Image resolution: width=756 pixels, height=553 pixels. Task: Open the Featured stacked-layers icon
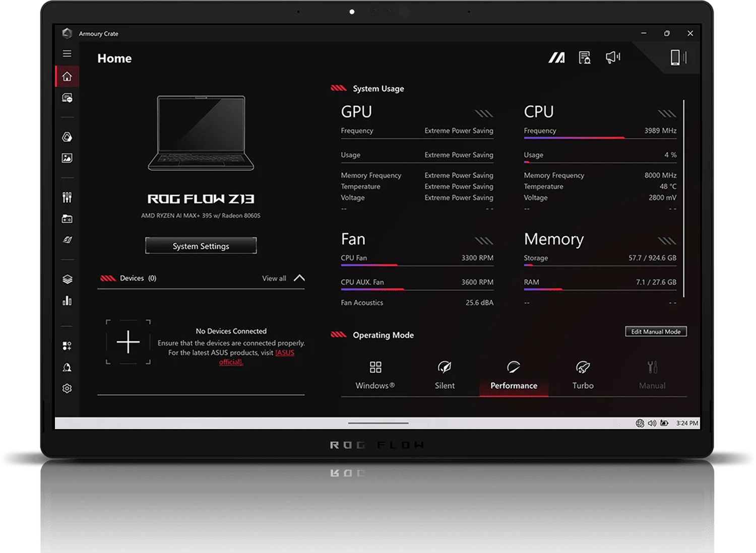click(67, 279)
